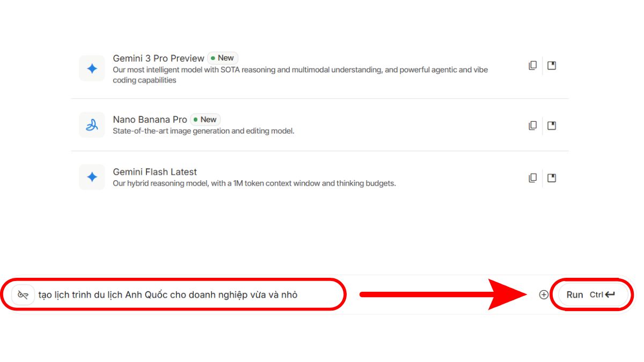Screen dimensions: 644x362
Task: Click the Gemini Flash Latest sparkle icon
Action: click(x=92, y=177)
